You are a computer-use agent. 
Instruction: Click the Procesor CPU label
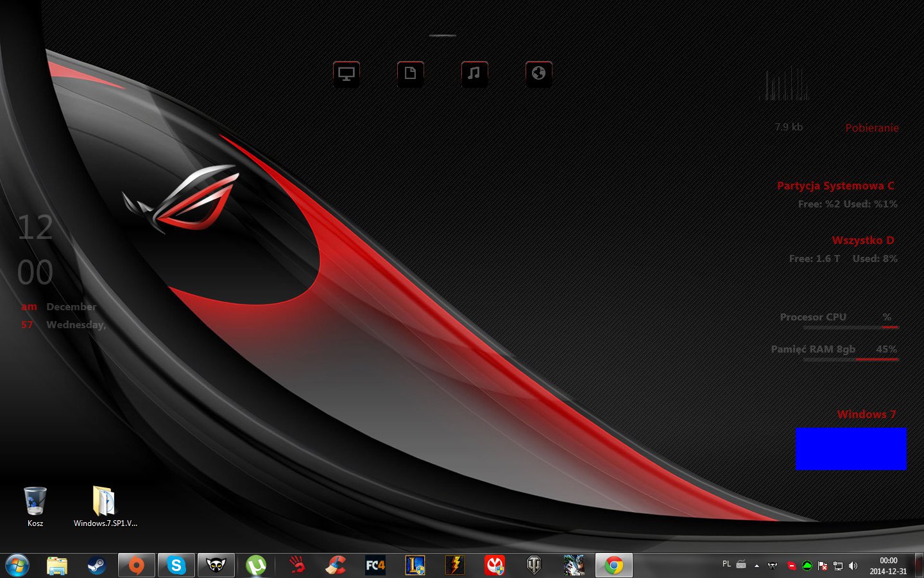813,317
